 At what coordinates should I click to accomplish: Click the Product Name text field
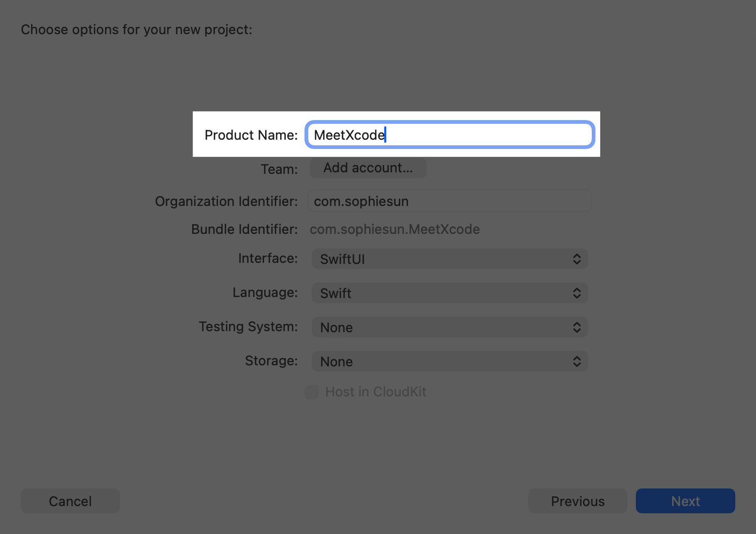click(x=449, y=135)
